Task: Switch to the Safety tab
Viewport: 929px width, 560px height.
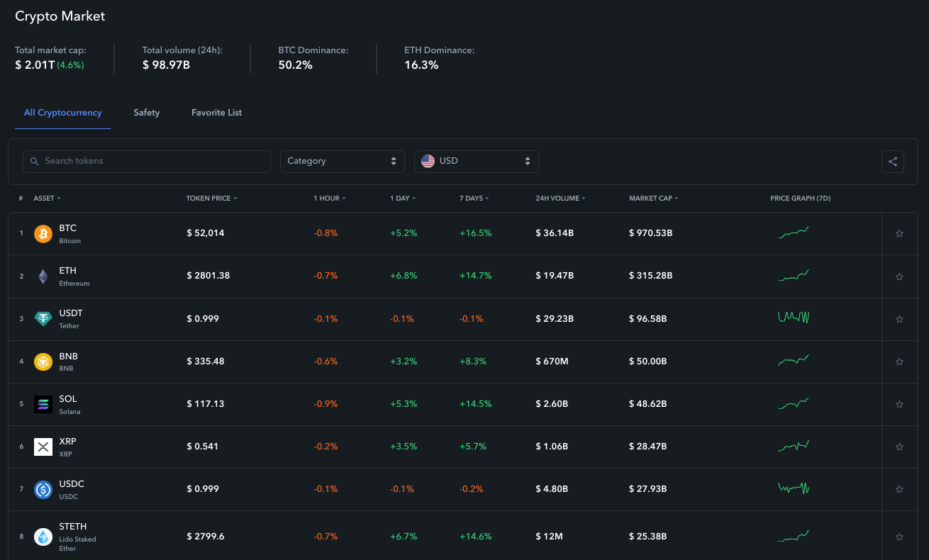Action: [146, 112]
